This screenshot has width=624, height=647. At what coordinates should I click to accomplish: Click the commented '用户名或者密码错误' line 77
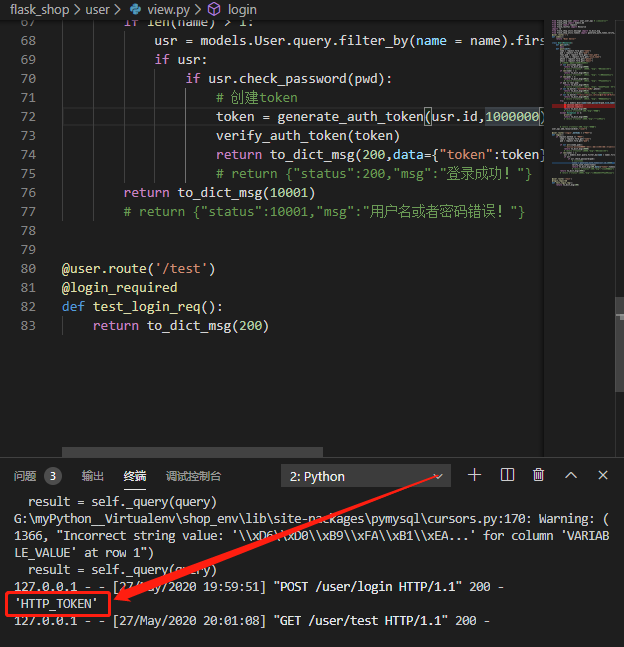coord(324,212)
